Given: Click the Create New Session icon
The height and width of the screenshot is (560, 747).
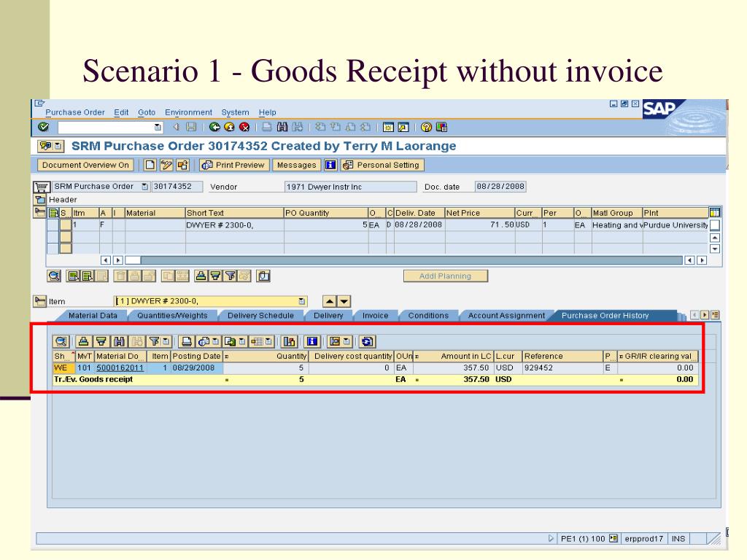Looking at the screenshot, I should (388, 127).
